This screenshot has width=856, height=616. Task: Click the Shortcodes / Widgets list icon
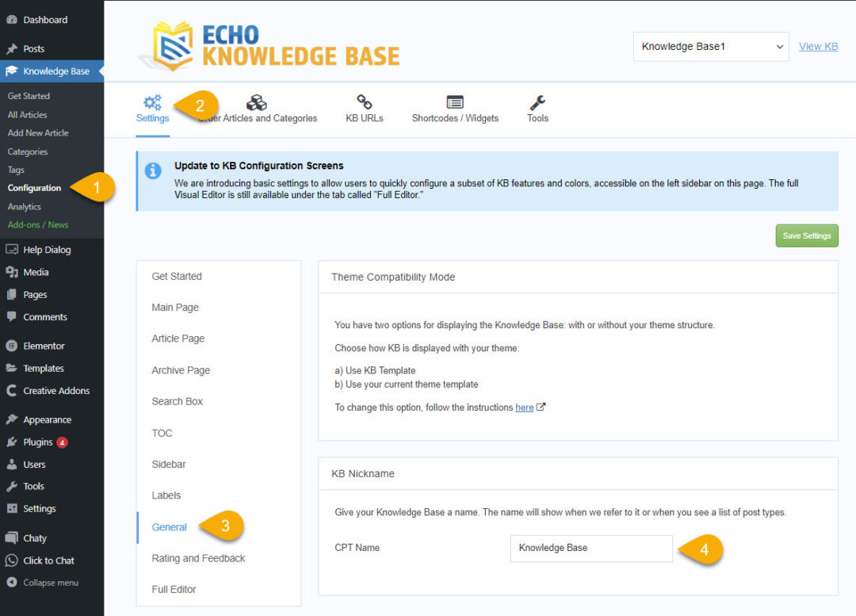[x=455, y=102]
